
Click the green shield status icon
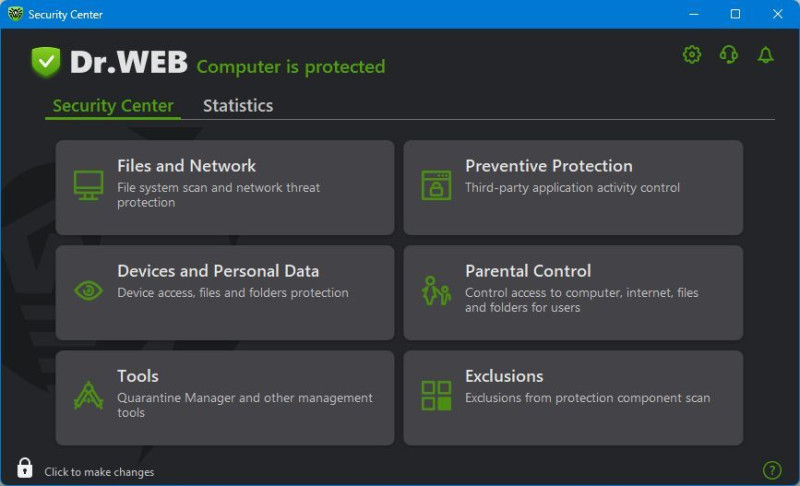[x=46, y=62]
